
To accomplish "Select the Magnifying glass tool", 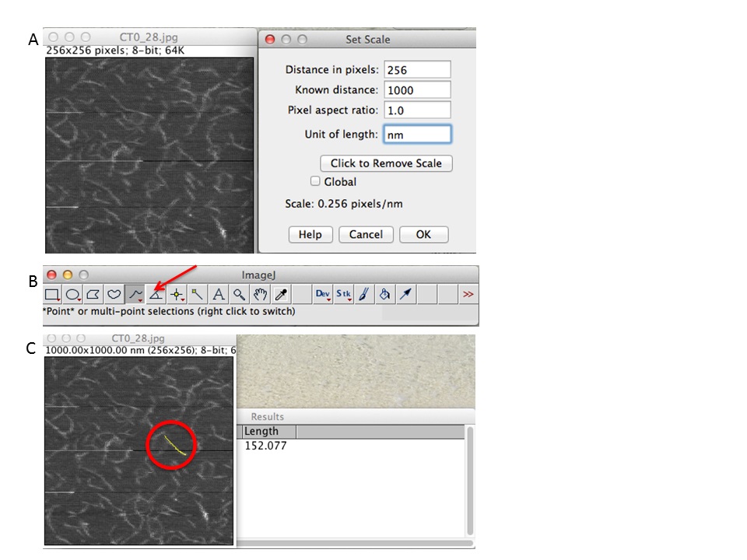I will pos(239,294).
